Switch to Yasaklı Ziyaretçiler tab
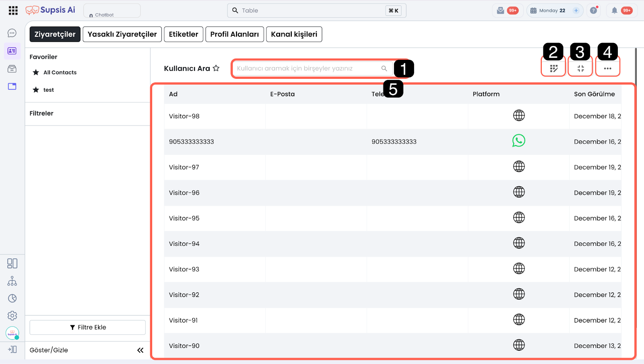This screenshot has width=644, height=364. coord(122,34)
